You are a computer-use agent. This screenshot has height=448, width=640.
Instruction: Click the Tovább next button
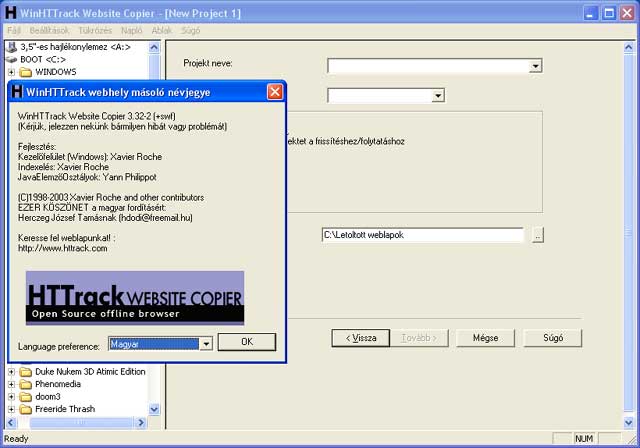(419, 338)
